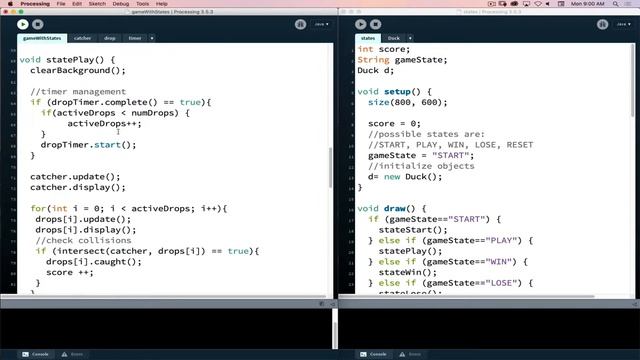Show Errors panel in gameWithStates window
The height and width of the screenshot is (360, 640).
[x=72, y=354]
